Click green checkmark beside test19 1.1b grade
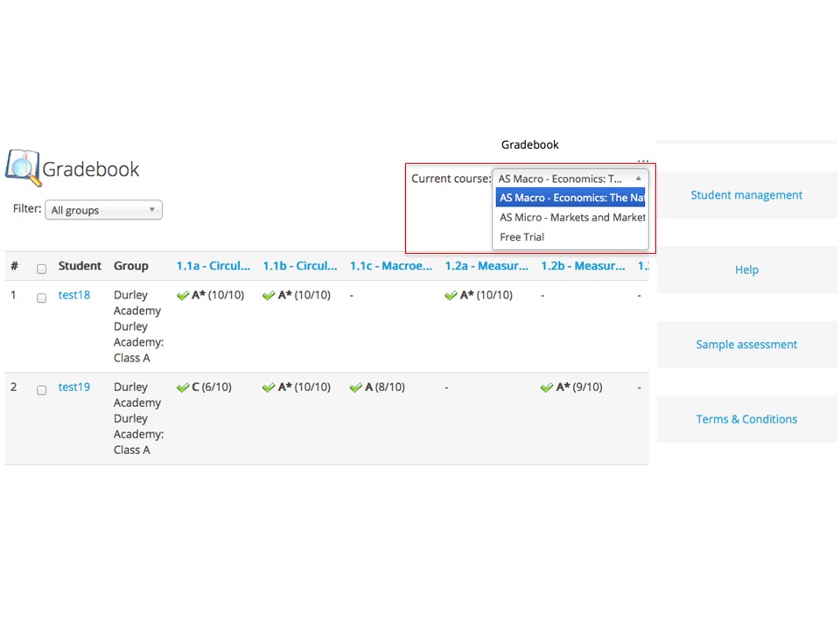840x630 pixels. pos(269,388)
